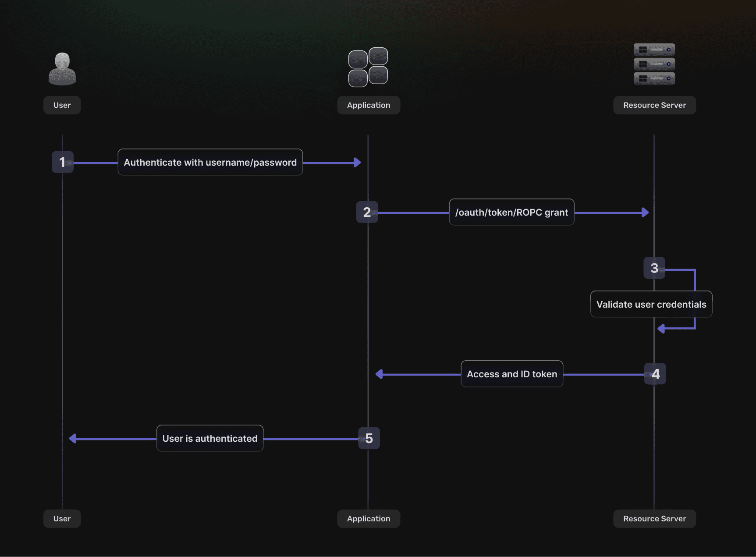Click the top User label
Viewport: 756px width, 557px height.
(x=62, y=105)
